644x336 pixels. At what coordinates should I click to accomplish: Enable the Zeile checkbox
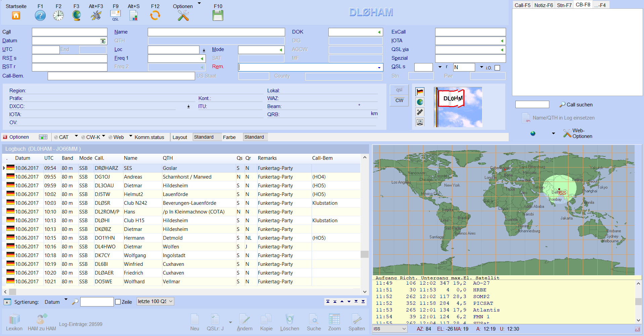[118, 302]
